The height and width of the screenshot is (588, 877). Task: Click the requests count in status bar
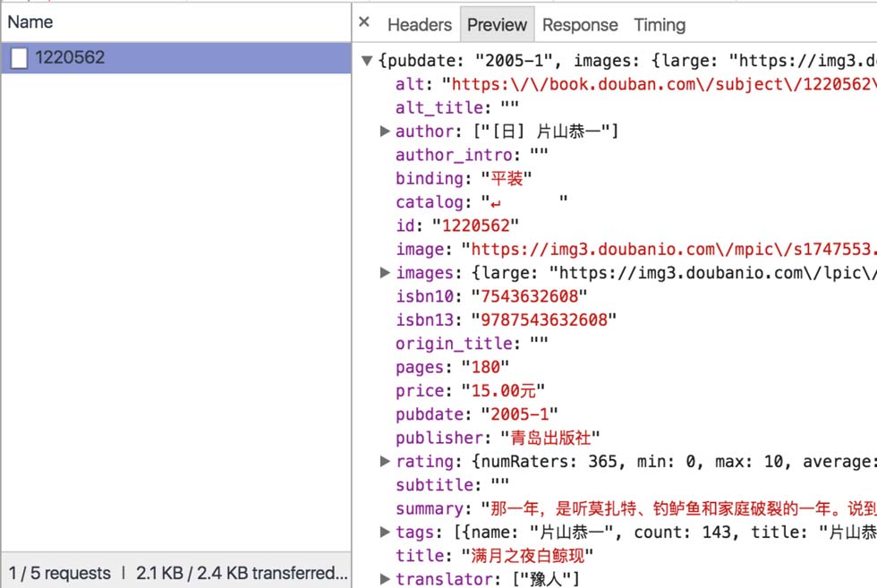click(59, 573)
